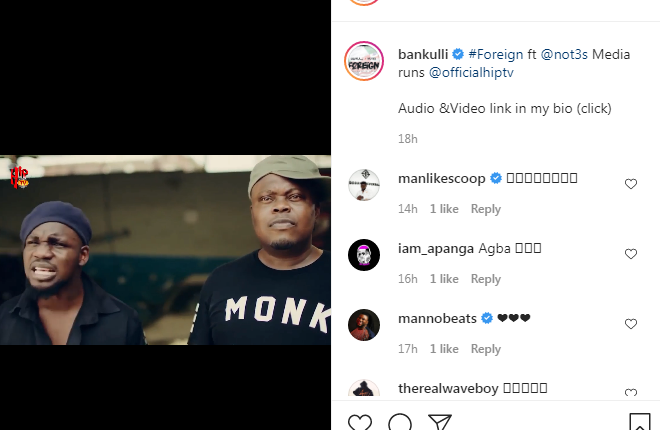The width and height of the screenshot is (660, 430).
Task: Open manlikescoop's avatar
Action: 364,185
